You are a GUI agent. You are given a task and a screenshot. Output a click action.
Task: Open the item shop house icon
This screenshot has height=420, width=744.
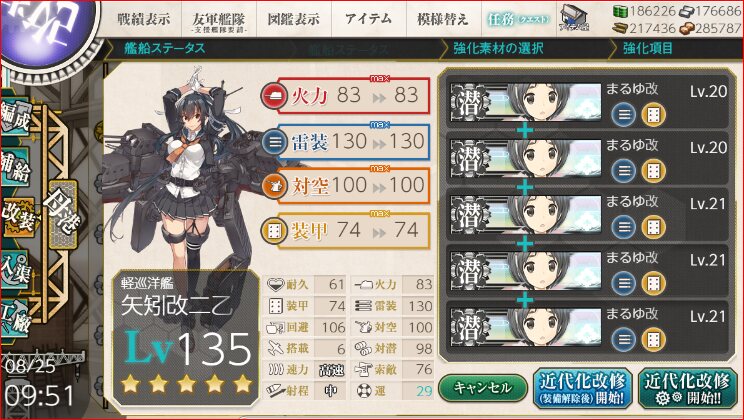pyautogui.click(x=574, y=18)
